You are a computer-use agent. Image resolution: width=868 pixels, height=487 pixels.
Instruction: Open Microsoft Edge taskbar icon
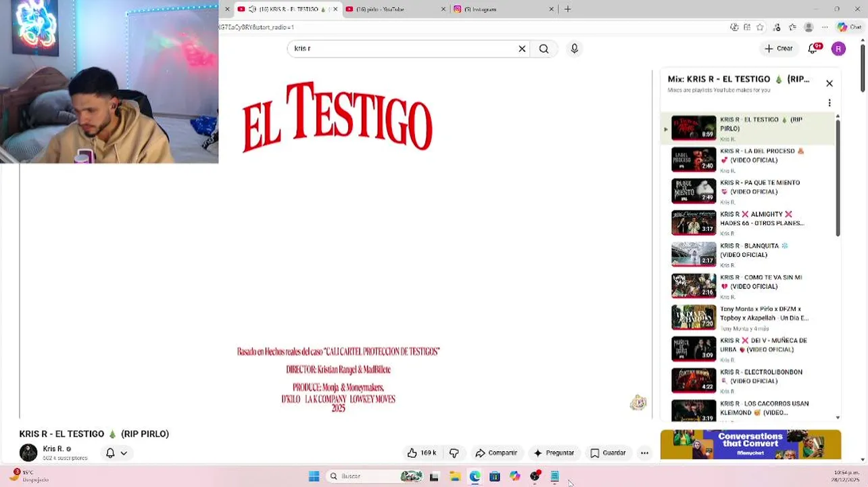click(475, 476)
